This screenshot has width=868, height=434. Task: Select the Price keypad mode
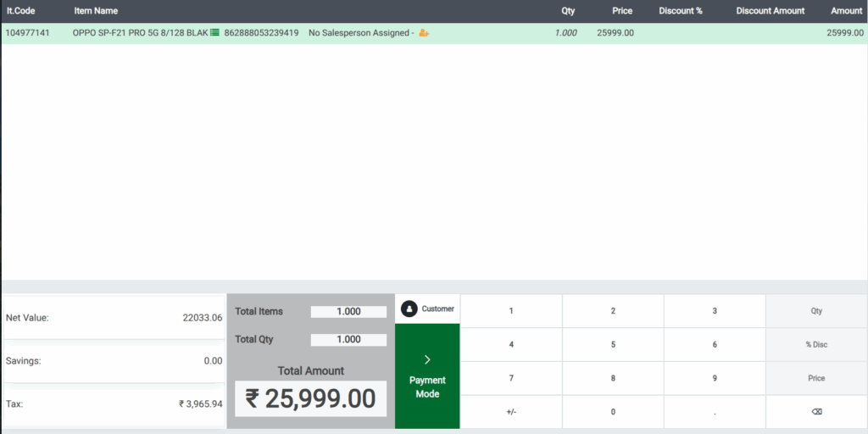click(816, 378)
